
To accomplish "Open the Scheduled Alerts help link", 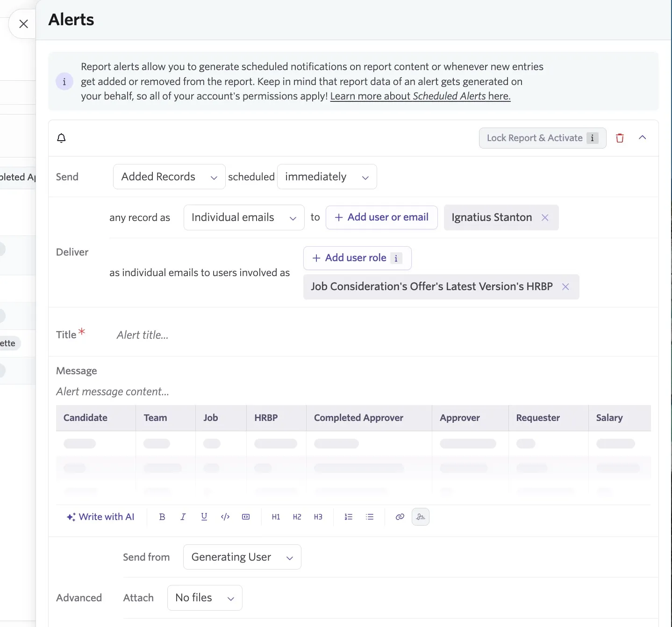I will [x=420, y=96].
